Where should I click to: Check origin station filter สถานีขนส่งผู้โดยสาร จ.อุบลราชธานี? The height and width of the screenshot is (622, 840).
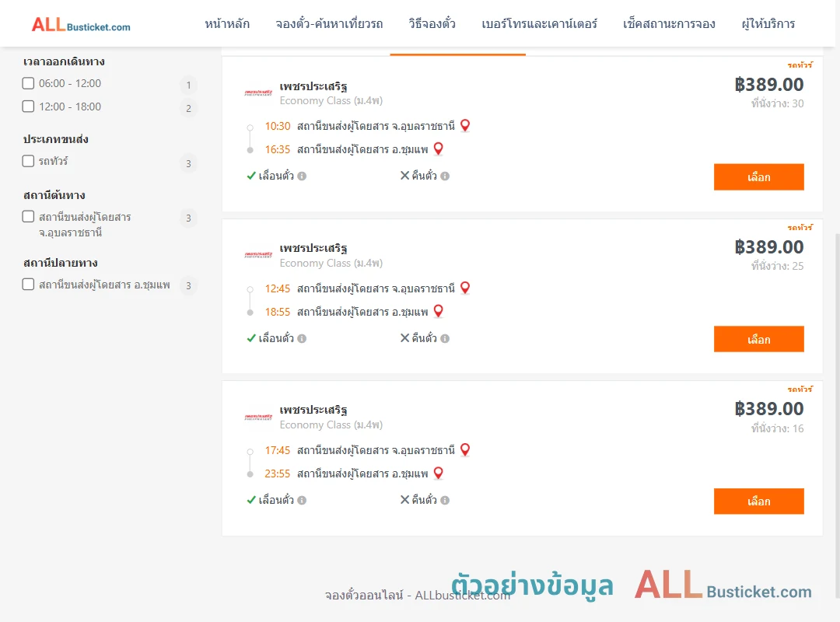pyautogui.click(x=29, y=216)
